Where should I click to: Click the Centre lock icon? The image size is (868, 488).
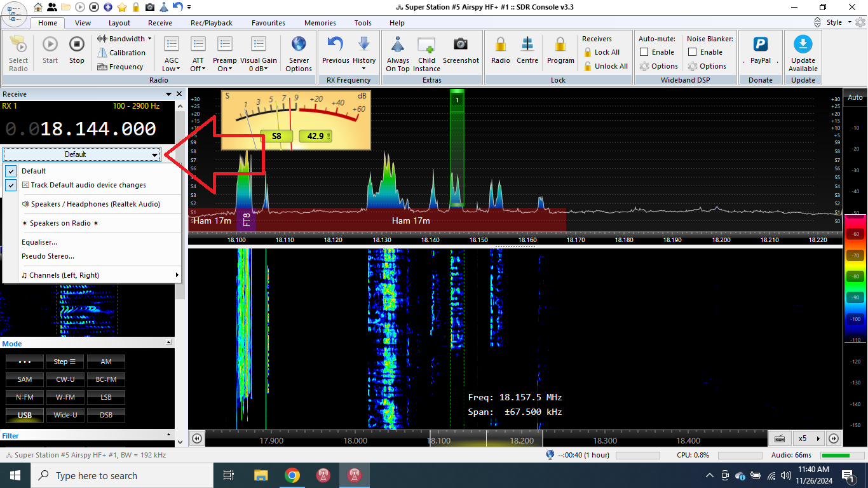tap(527, 45)
